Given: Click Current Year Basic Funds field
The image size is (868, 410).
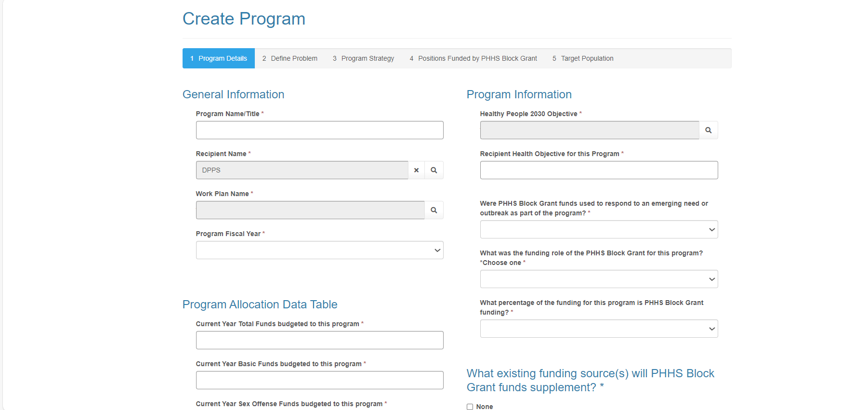Looking at the screenshot, I should (x=319, y=380).
